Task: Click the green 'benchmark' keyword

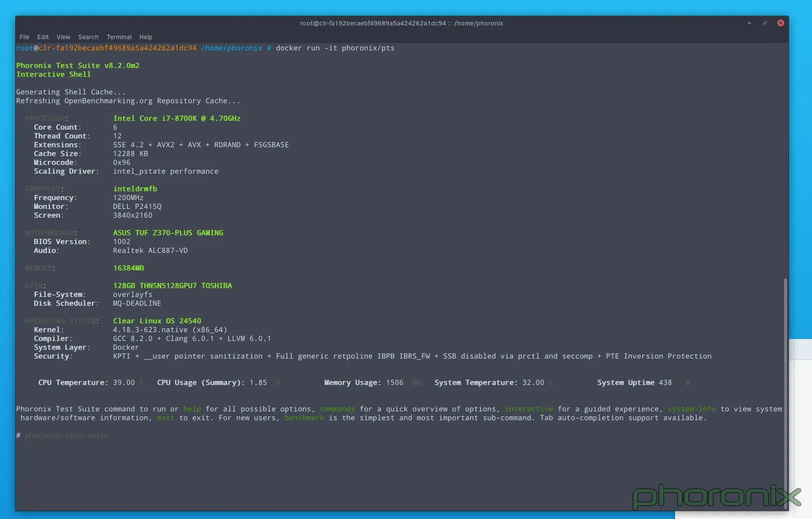Action: click(x=304, y=418)
